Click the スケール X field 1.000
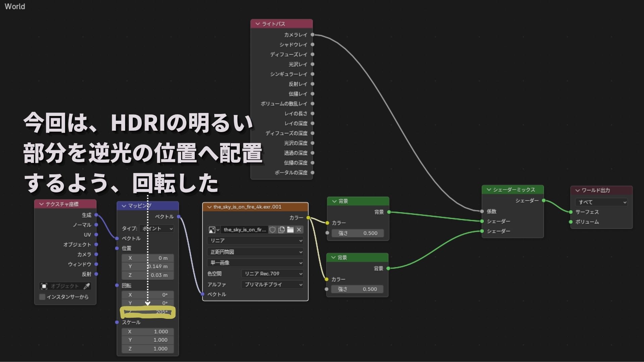Screen dimensions: 644x362 [148, 331]
